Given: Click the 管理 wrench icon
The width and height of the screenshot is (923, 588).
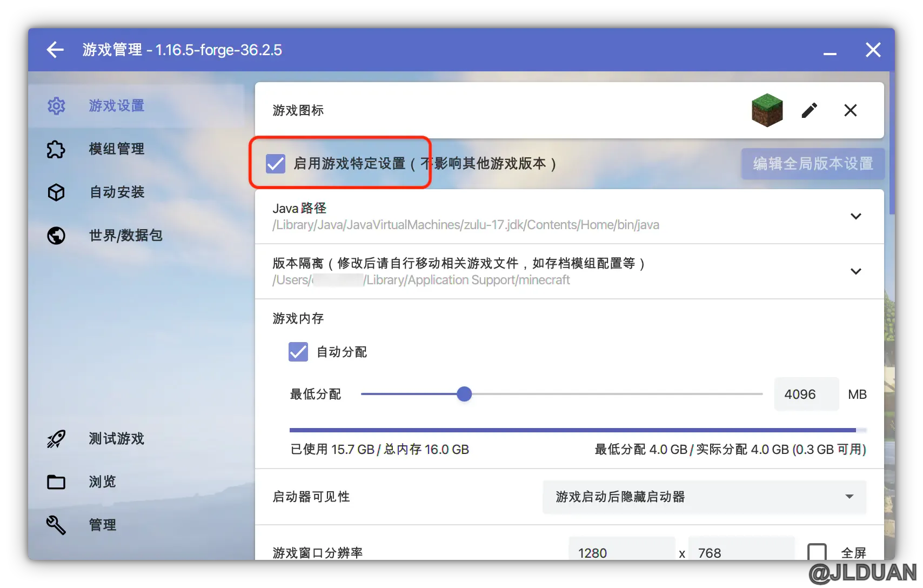Looking at the screenshot, I should [56, 525].
